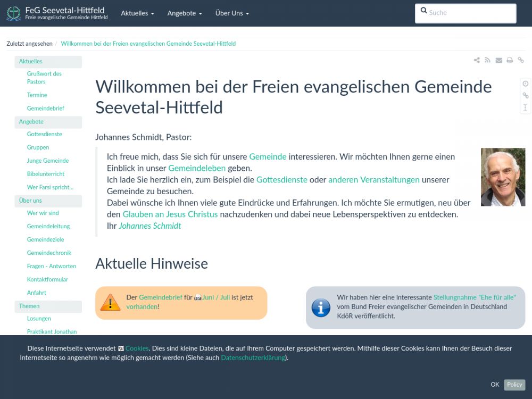The image size is (532, 399).
Task: Expand the Aktuelles dropdown menu
Action: point(137,13)
